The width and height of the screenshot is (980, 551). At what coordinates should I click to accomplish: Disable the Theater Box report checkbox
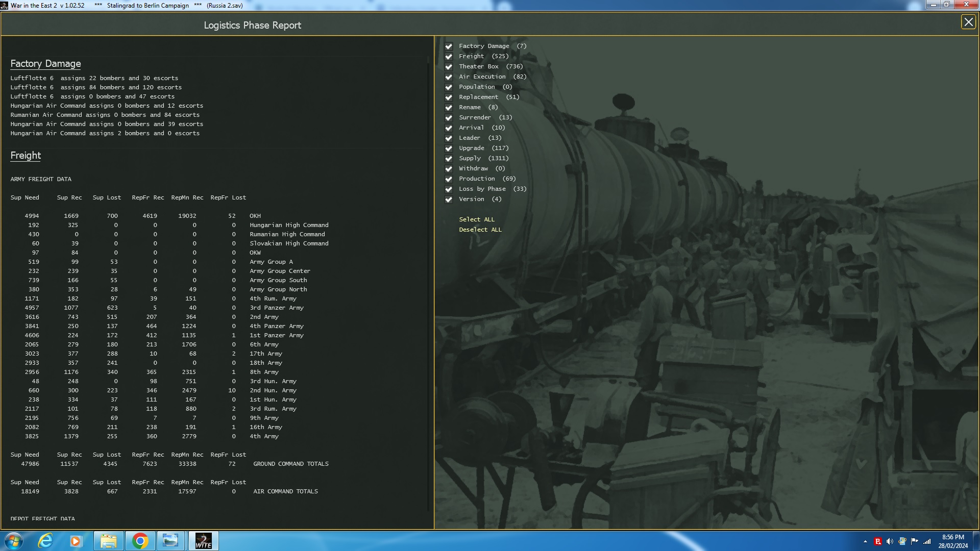pyautogui.click(x=449, y=67)
